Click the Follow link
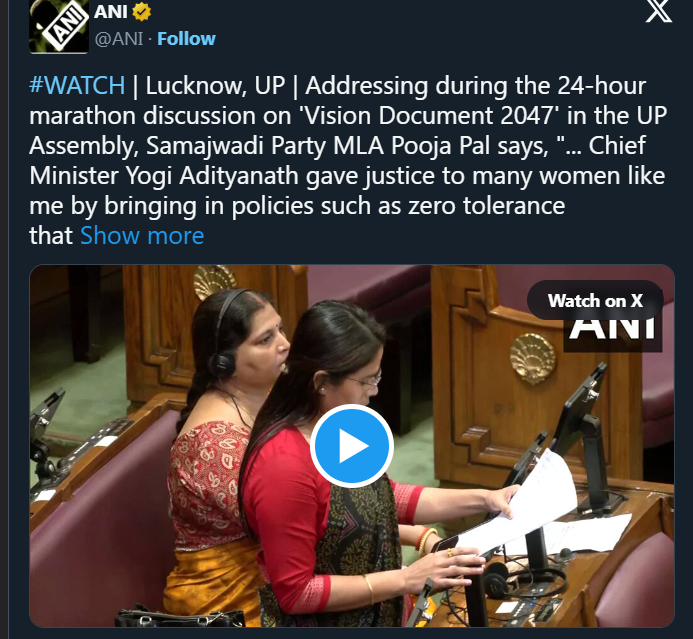This screenshot has width=693, height=639. click(187, 39)
